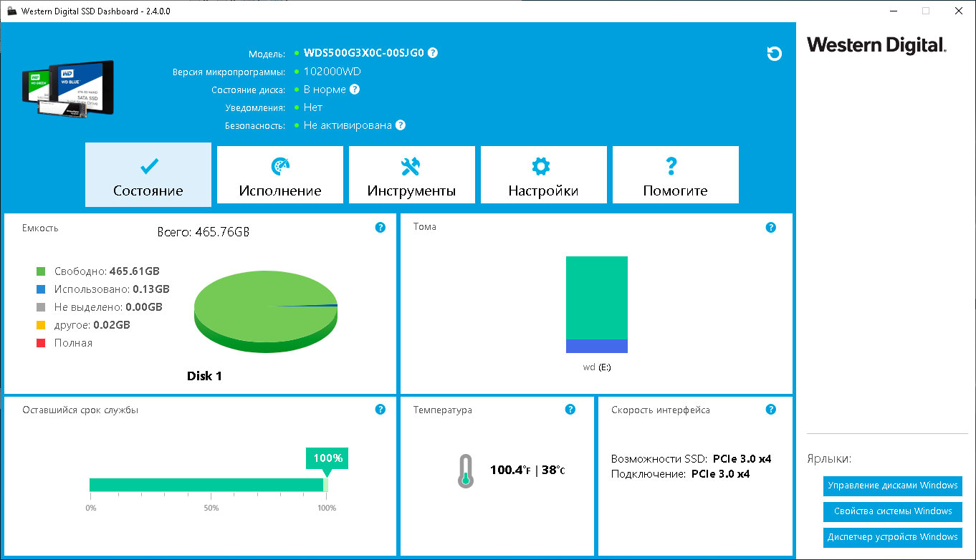Image resolution: width=976 pixels, height=560 pixels.
Task: Click the remaining life progress bar
Action: coord(209,485)
